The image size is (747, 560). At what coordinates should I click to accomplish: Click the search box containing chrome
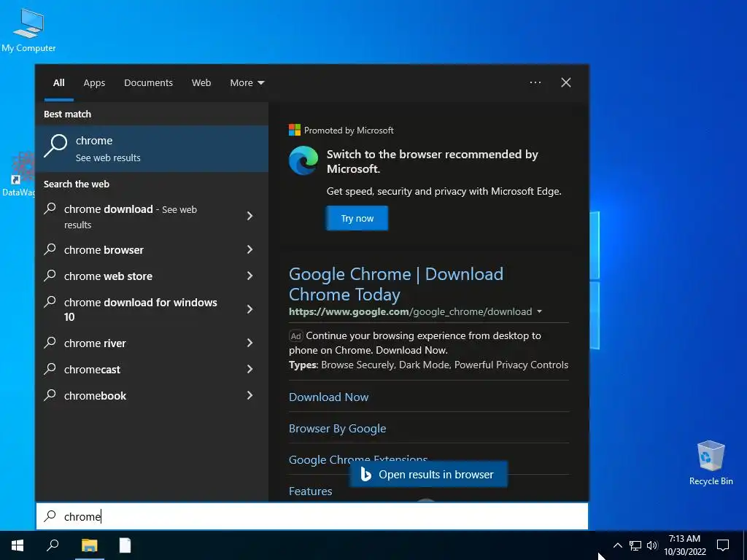pyautogui.click(x=312, y=516)
